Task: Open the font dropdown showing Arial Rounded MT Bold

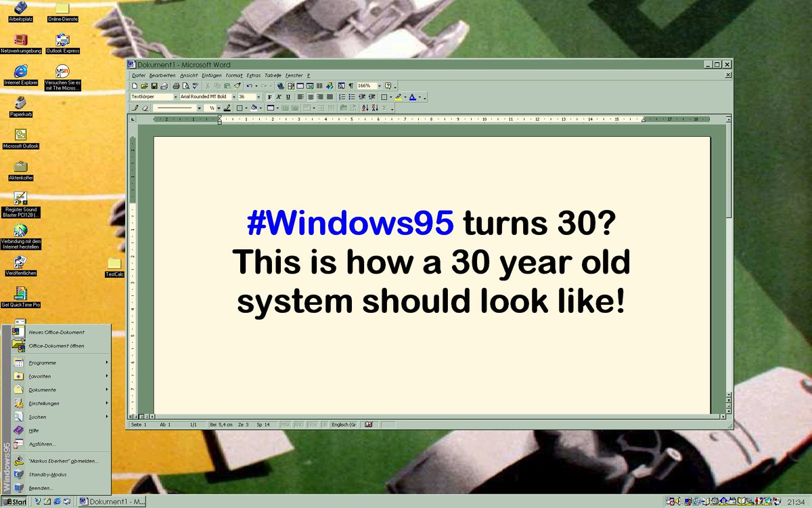Action: [x=234, y=97]
